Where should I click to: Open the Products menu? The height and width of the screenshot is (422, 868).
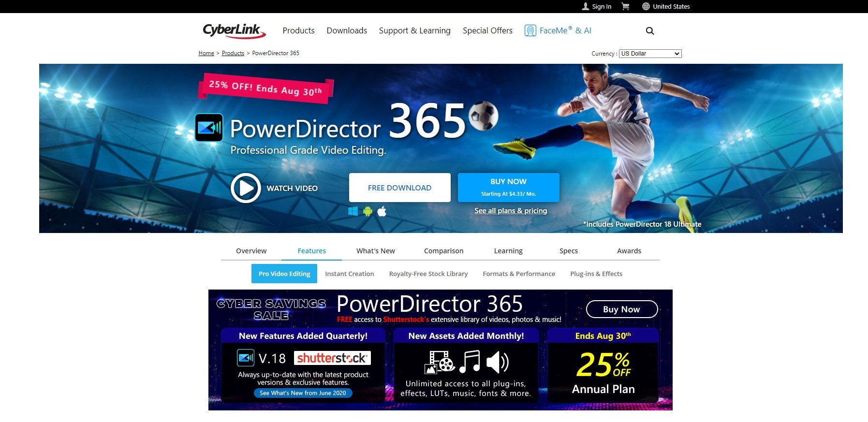298,30
